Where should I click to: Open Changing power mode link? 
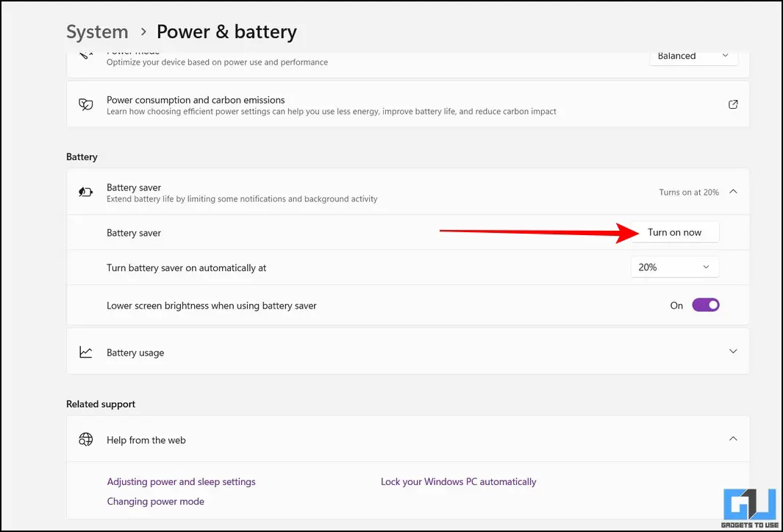(x=156, y=501)
